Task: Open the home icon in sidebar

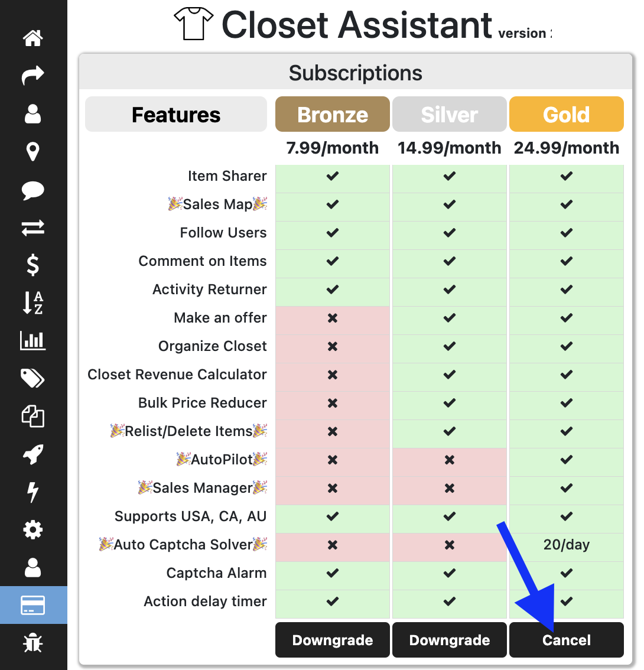Action: coord(33,39)
